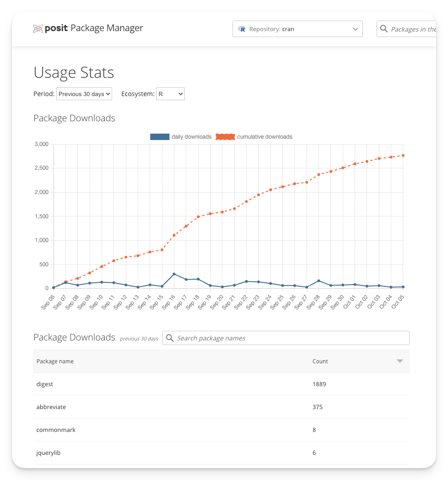Image resolution: width=448 pixels, height=480 pixels.
Task: Open the abbreviate package row
Action: pos(51,407)
